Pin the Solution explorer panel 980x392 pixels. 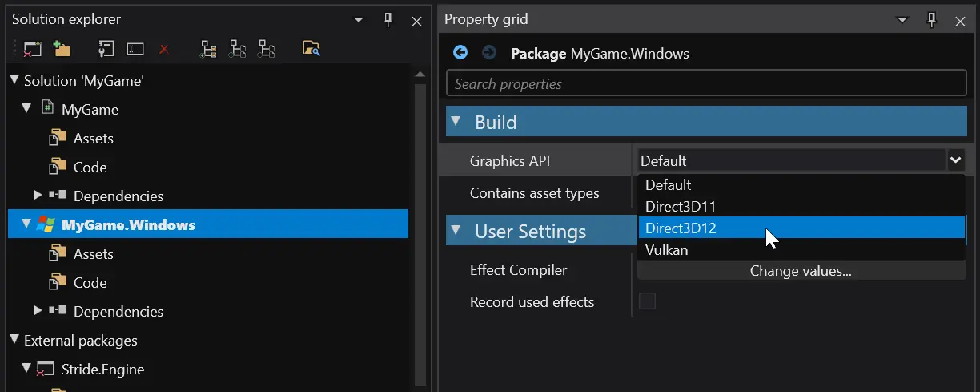pos(388,19)
